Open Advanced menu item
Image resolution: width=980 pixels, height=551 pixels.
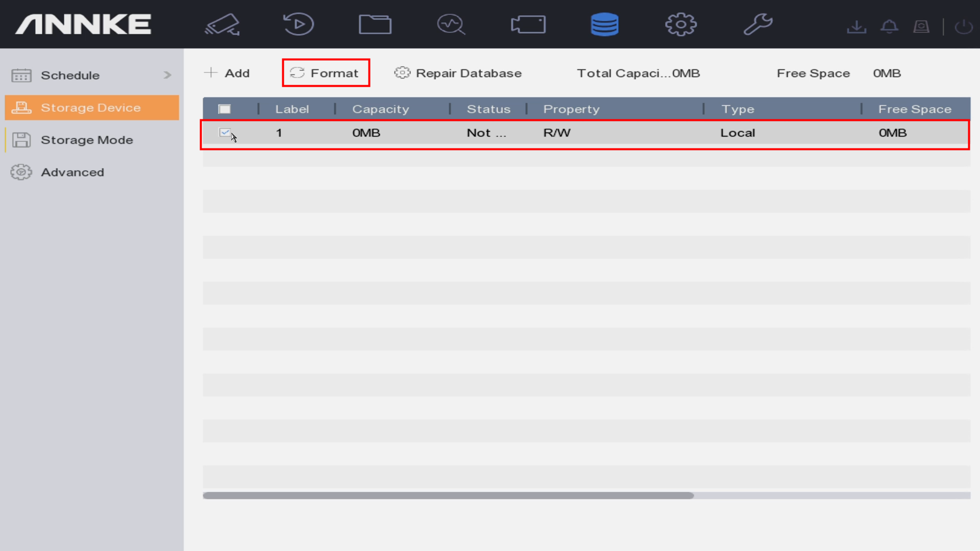(92, 172)
